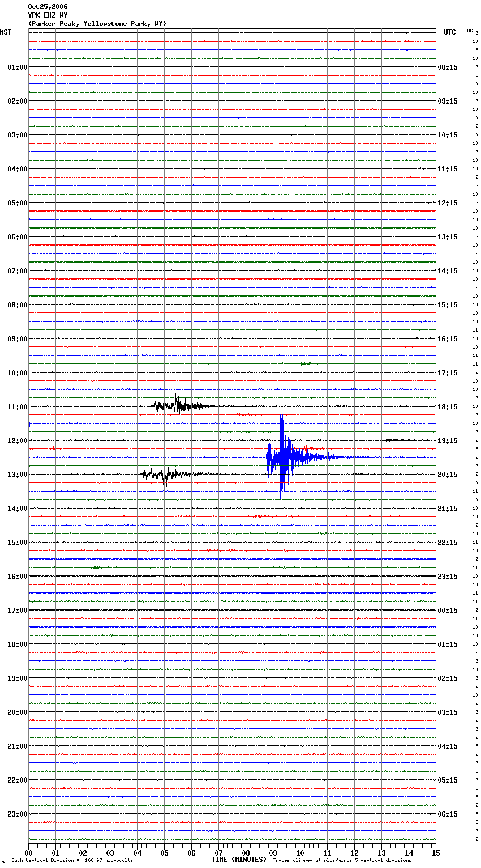
Task: Click the 12 minute tick on the bottom axis
Action: [x=354, y=853]
